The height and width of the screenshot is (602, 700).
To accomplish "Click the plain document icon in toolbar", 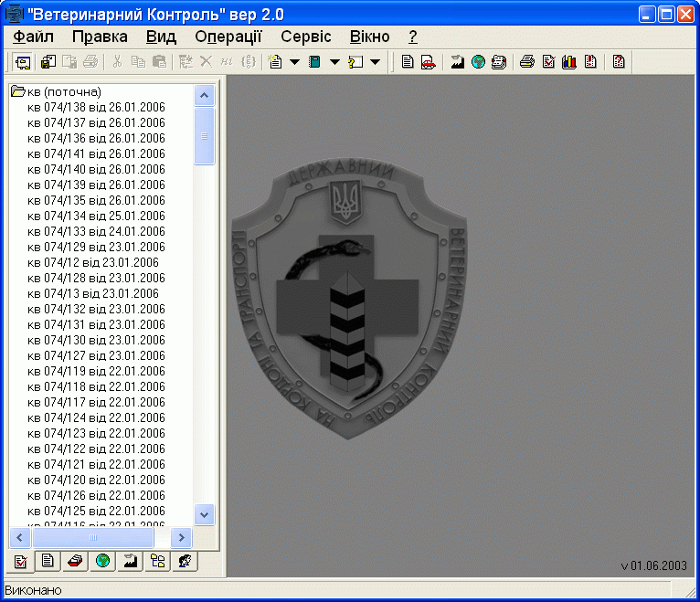I will point(408,61).
